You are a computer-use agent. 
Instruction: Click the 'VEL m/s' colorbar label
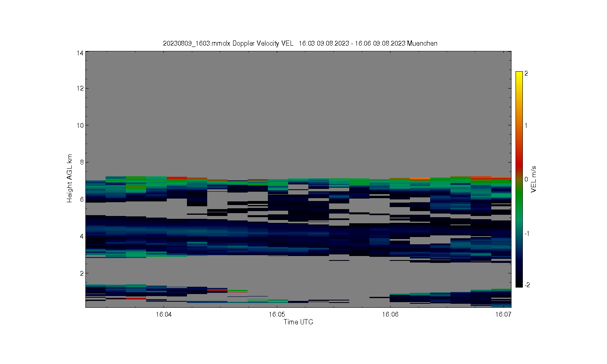point(534,179)
